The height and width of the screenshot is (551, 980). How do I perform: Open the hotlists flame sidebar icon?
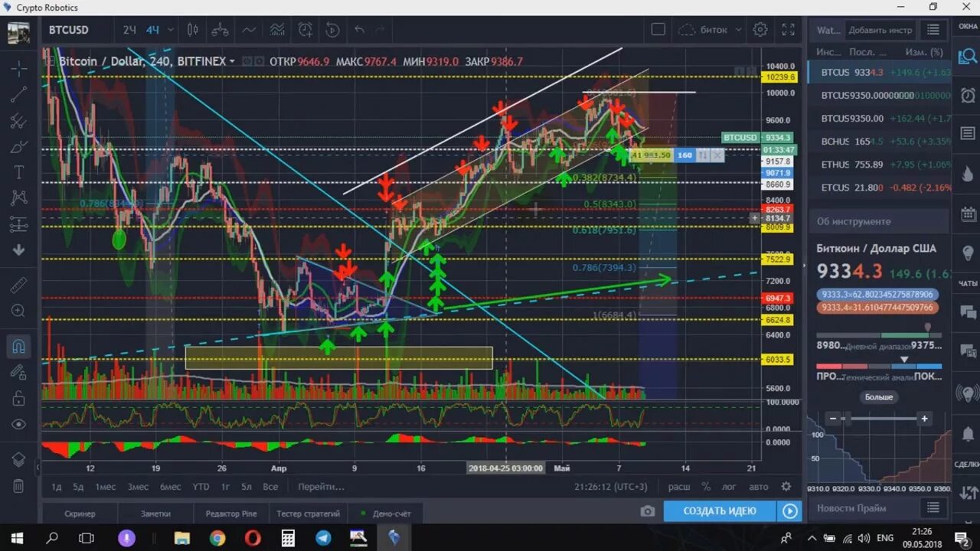pyautogui.click(x=968, y=174)
